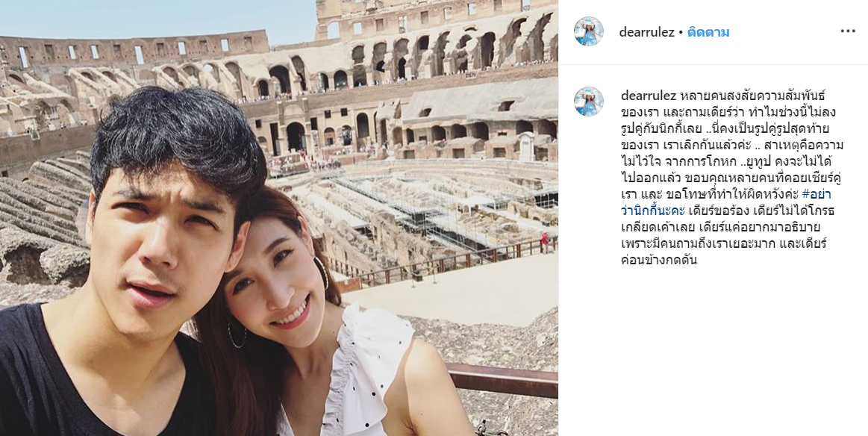Open dearrulez username in post header
This screenshot has height=436, width=868.
pyautogui.click(x=646, y=32)
